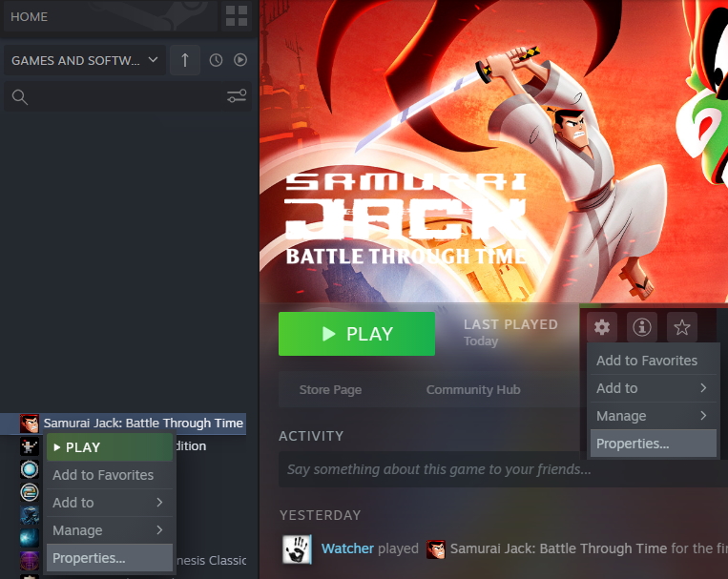
Task: Click the library search field
Action: coord(125,96)
